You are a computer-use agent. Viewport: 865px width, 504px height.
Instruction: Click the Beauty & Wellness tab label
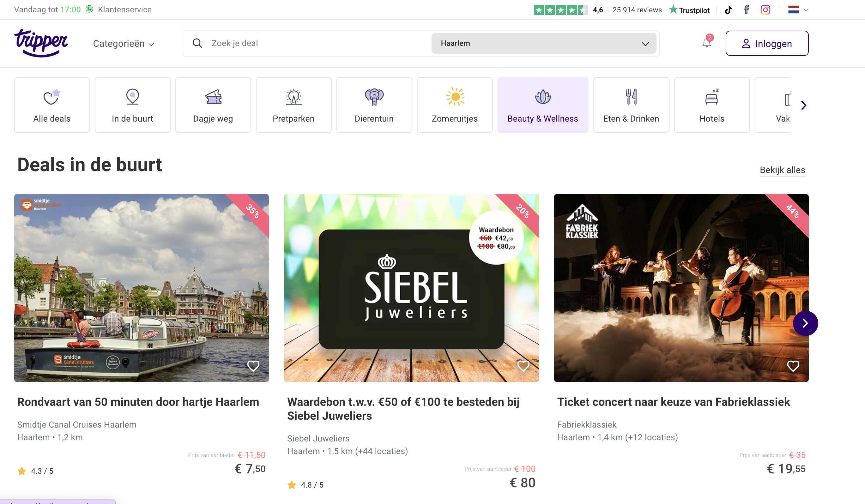pos(543,119)
